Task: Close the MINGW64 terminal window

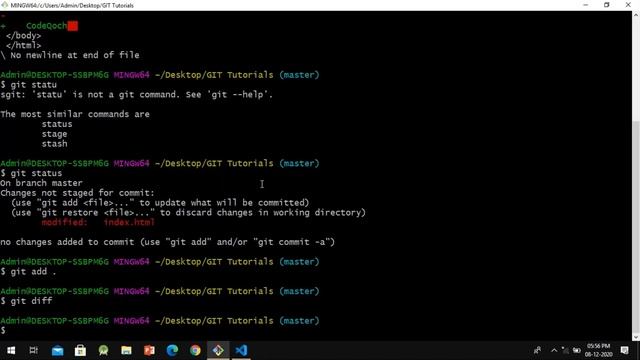Action: click(x=628, y=5)
